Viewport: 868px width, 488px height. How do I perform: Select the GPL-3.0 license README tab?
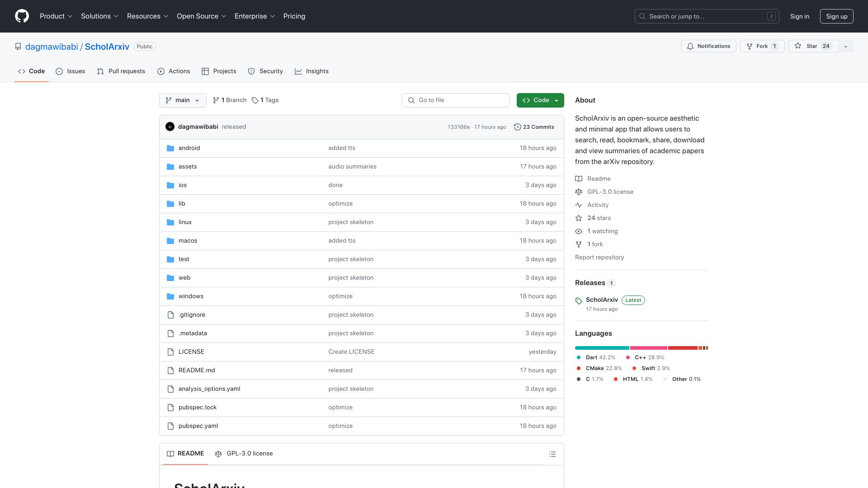click(244, 454)
